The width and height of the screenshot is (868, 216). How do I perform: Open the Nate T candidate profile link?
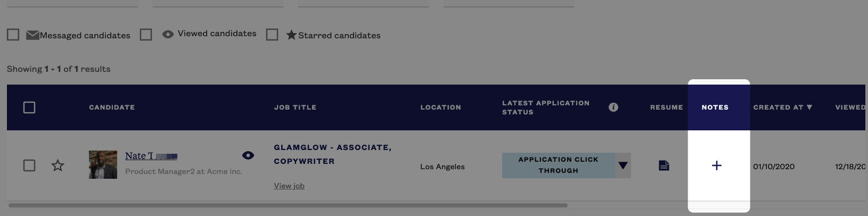[151, 156]
